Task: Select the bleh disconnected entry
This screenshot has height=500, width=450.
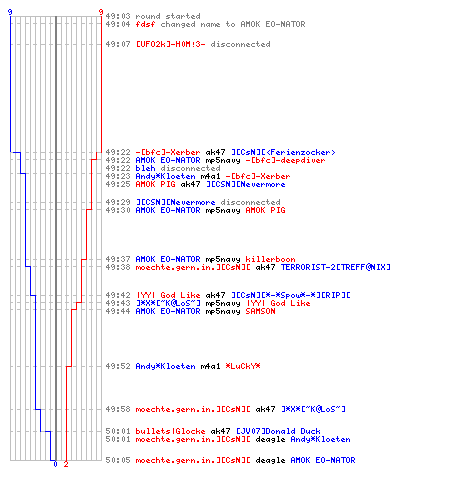Action: [163, 168]
